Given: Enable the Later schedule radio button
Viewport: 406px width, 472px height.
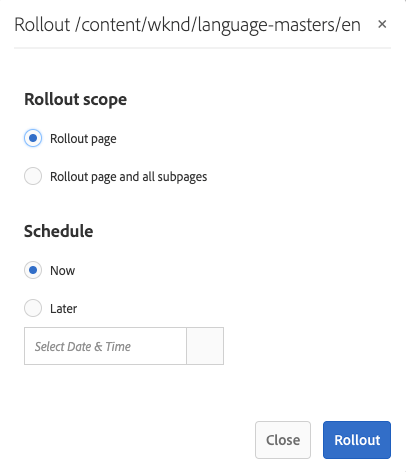Looking at the screenshot, I should point(33,308).
